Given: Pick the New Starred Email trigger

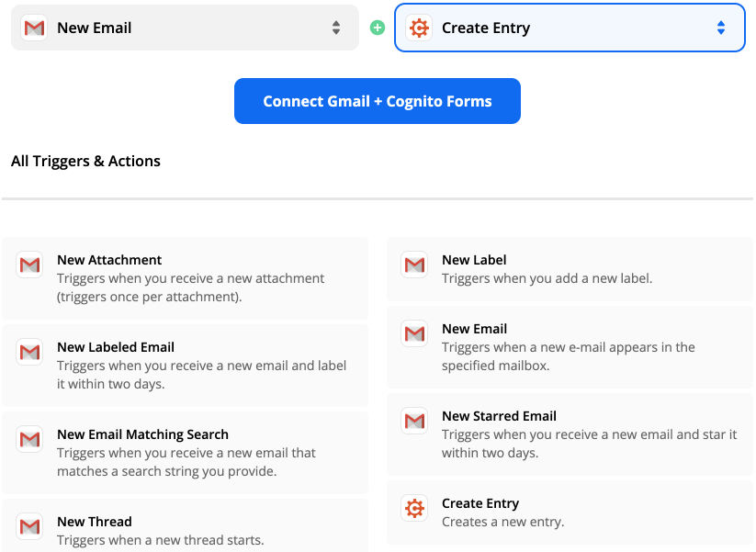Looking at the screenshot, I should 570,434.
